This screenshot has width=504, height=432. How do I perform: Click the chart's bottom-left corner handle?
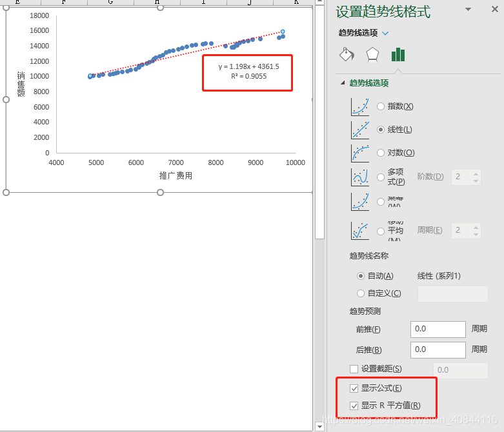click(x=6, y=192)
